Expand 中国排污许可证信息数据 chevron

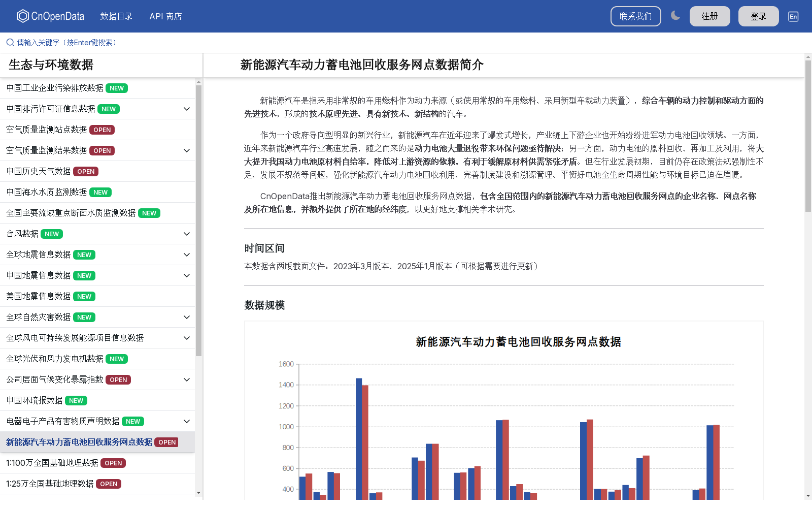(187, 109)
